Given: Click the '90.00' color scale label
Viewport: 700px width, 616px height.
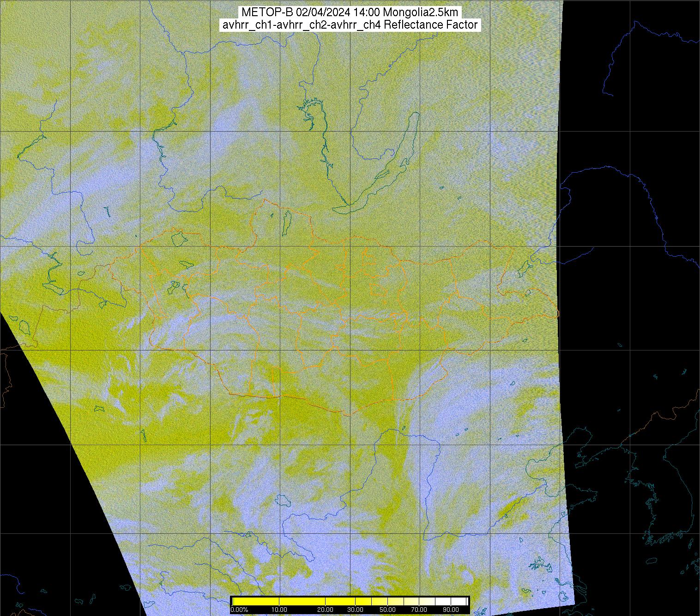Looking at the screenshot, I should [x=451, y=610].
